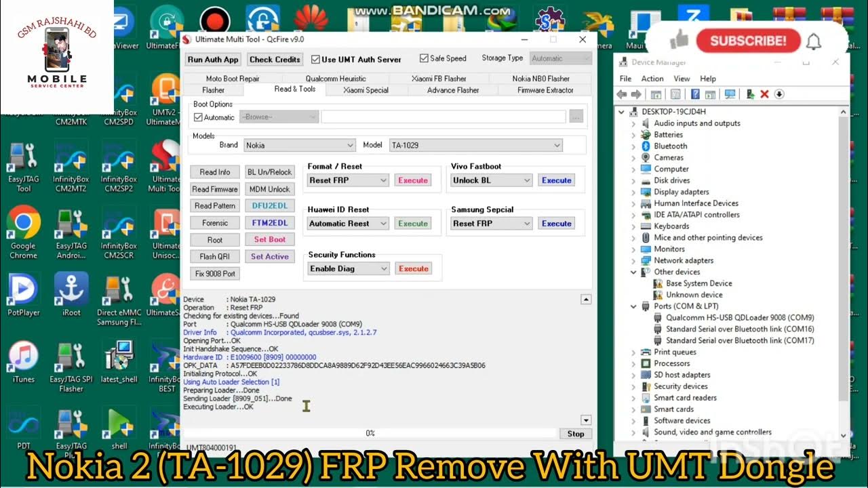Expand the Bluetooth node in Device Manager
Viewport: 868px width, 488px height.
pyautogui.click(x=634, y=146)
